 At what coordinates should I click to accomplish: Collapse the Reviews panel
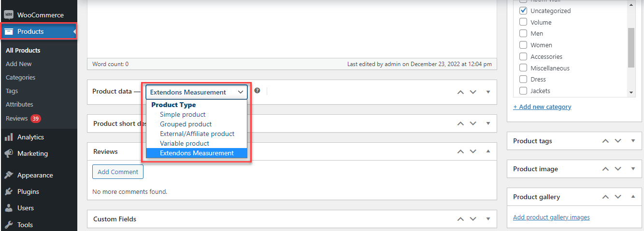488,151
